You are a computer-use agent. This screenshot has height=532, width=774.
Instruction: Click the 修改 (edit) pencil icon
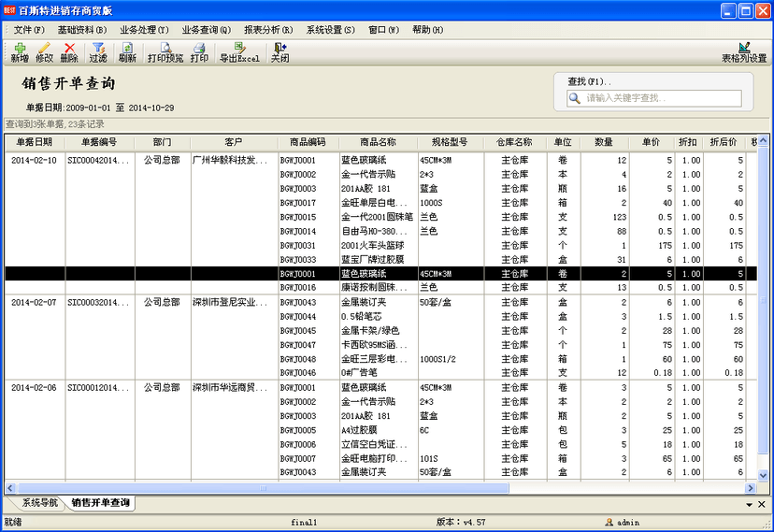(44, 52)
